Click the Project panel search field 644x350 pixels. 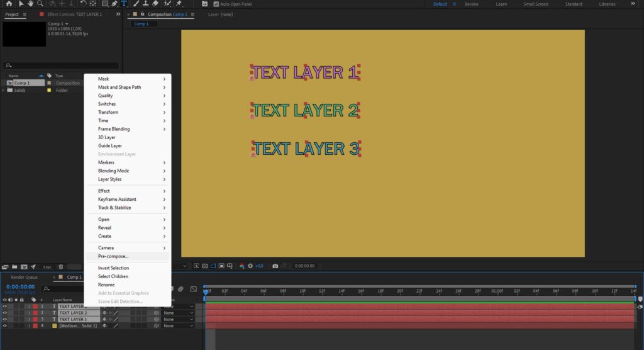pyautogui.click(x=61, y=65)
